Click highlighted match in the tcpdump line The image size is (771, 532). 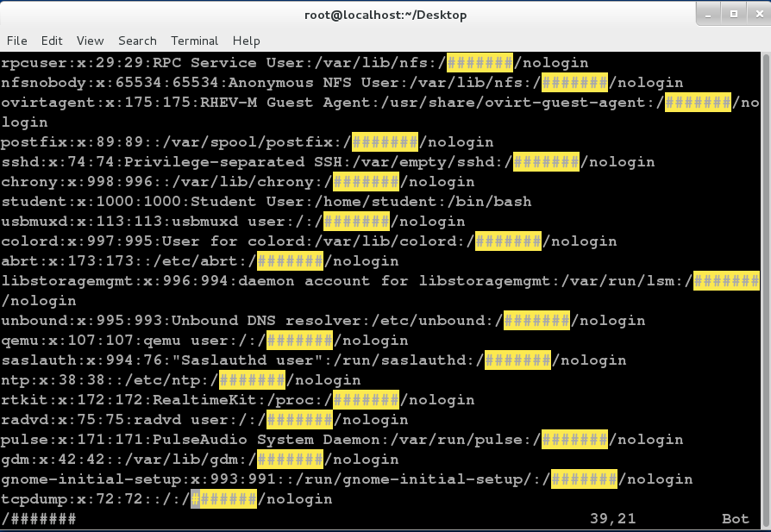tap(223, 499)
